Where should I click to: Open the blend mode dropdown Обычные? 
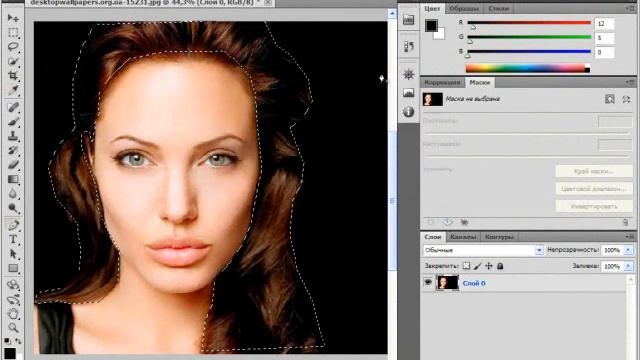(483, 250)
